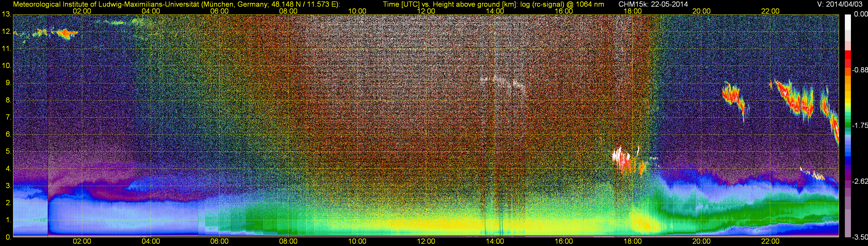Click the Meteorological Institute Ludwig-Maximilians-Universität title text
The height and width of the screenshot is (246, 868).
click(x=176, y=4)
